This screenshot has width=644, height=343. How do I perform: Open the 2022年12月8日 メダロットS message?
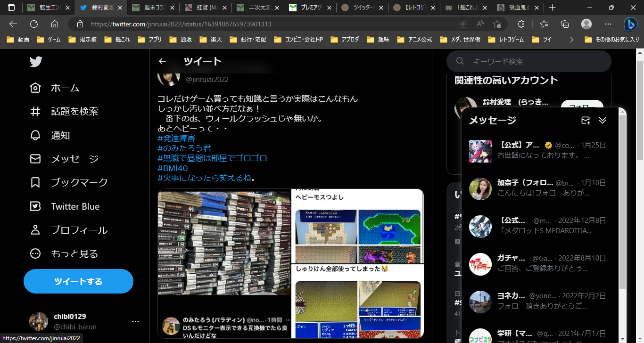point(540,226)
